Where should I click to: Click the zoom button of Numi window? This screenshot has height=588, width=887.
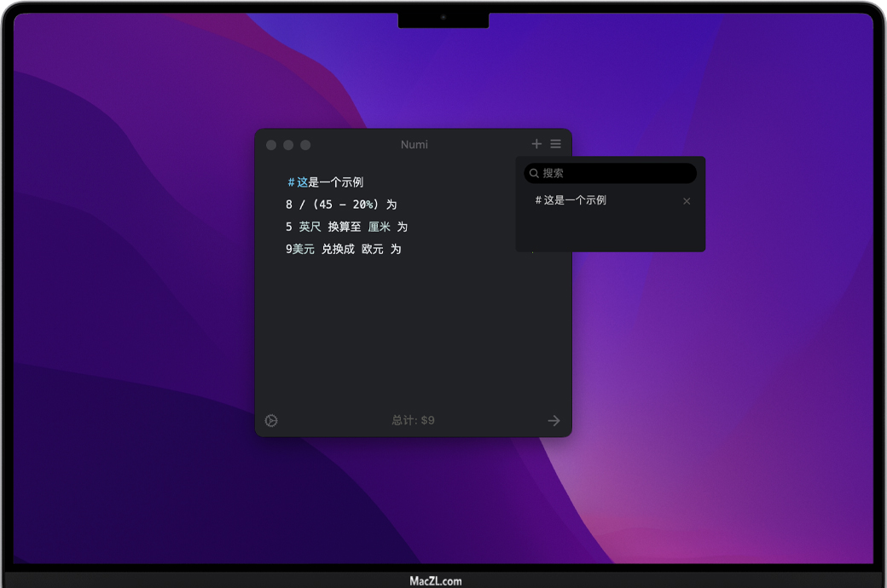pyautogui.click(x=305, y=145)
